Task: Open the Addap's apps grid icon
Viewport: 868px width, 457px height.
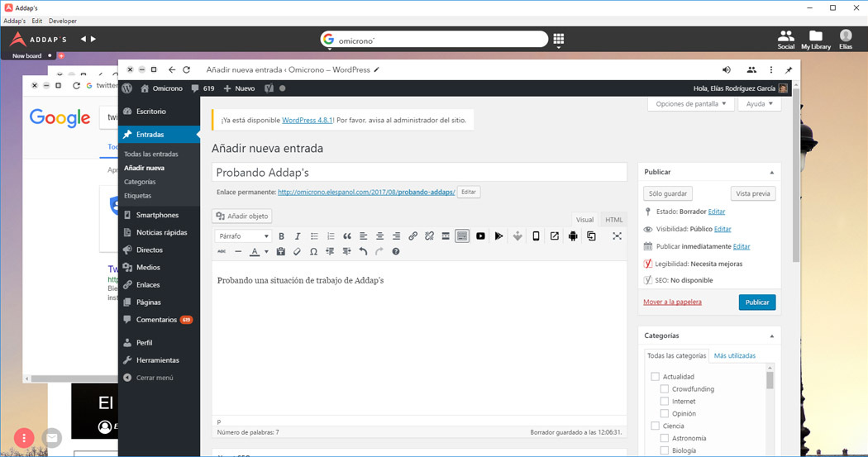Action: click(x=559, y=39)
